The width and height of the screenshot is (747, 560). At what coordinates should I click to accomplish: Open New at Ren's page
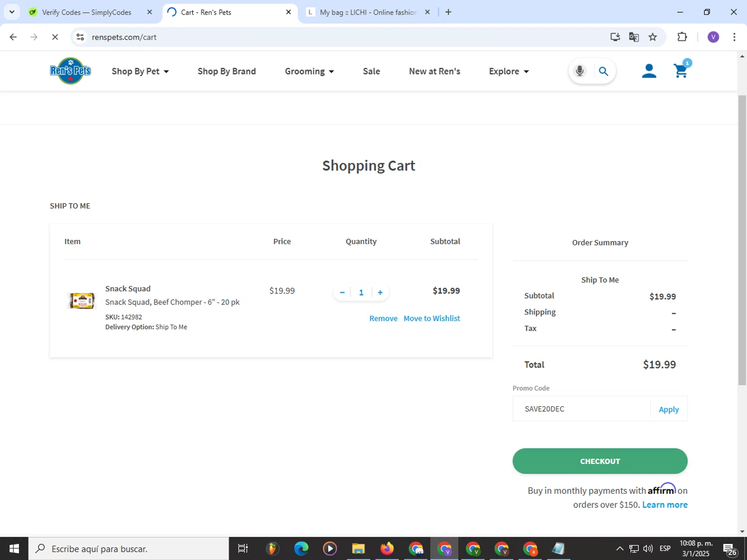[x=434, y=71]
